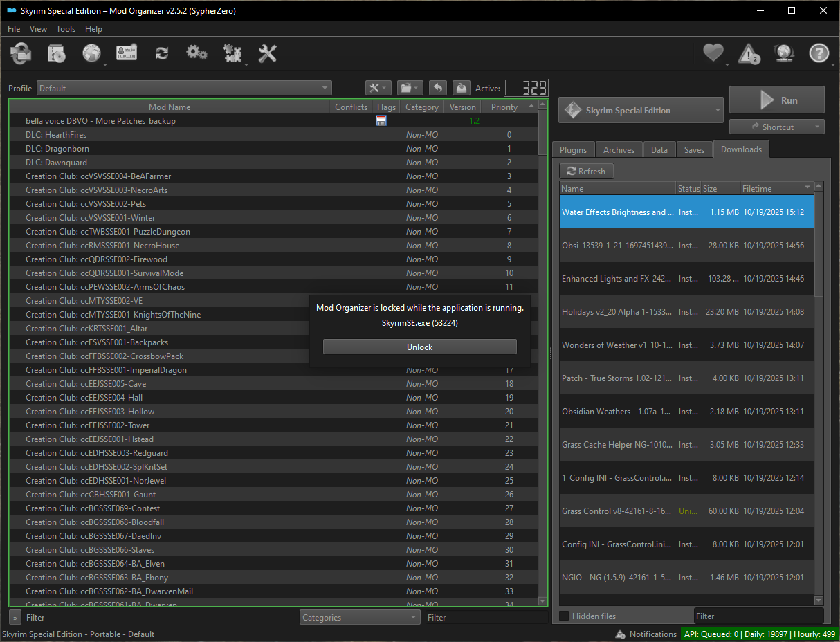The width and height of the screenshot is (840, 642).
Task: Click the downloads Refresh button
Action: tap(587, 171)
